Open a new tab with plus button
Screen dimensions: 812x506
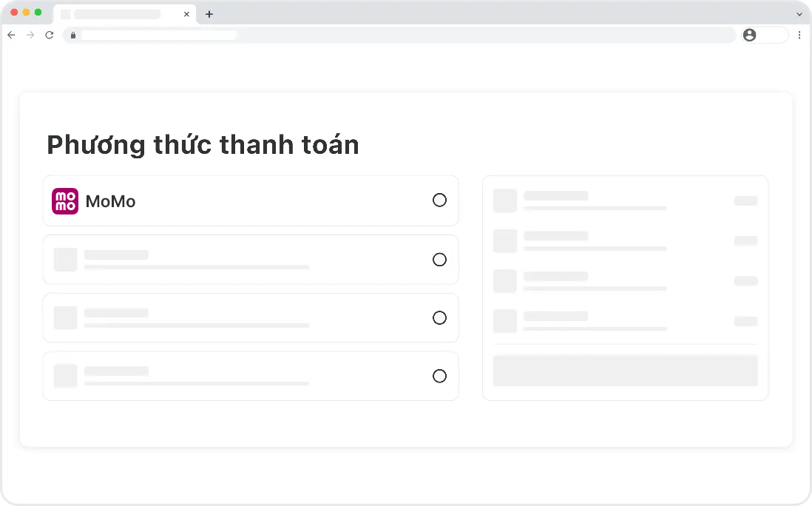(209, 14)
